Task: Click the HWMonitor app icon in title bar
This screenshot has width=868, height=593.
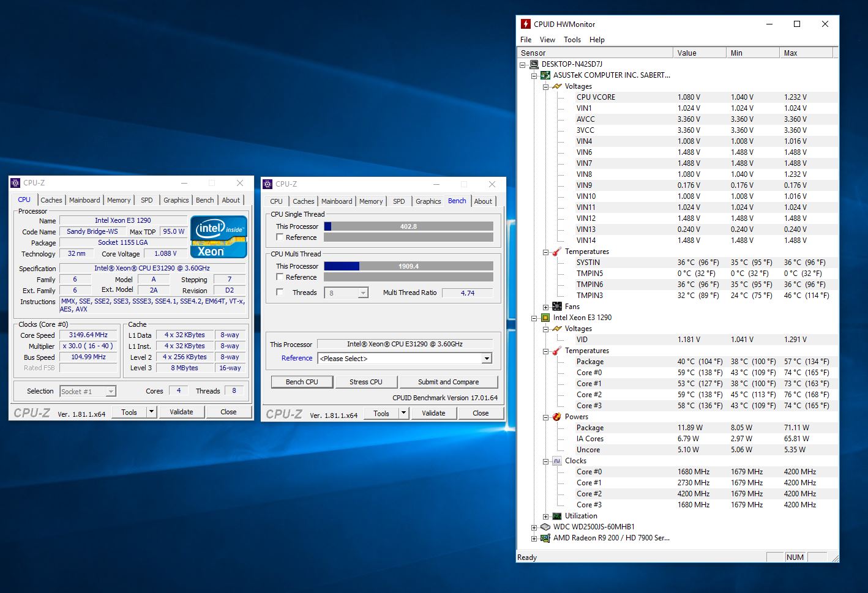Action: [x=525, y=24]
